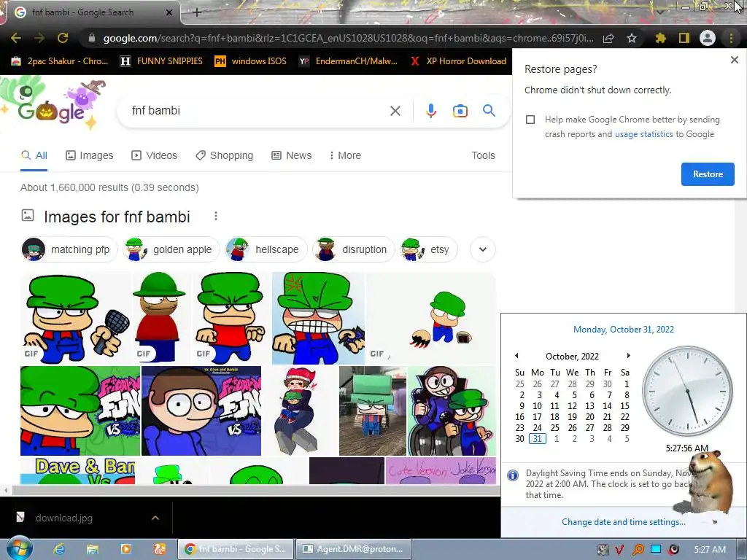Image resolution: width=747 pixels, height=560 pixels.
Task: Open the Dave blue Friday Night Funkin thumbnail
Action: 201,411
